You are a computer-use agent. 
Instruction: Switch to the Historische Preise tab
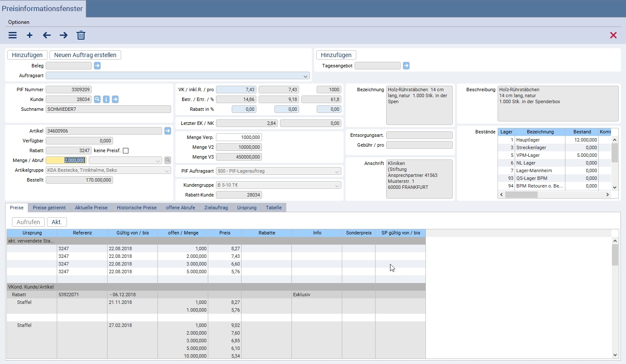click(x=137, y=208)
